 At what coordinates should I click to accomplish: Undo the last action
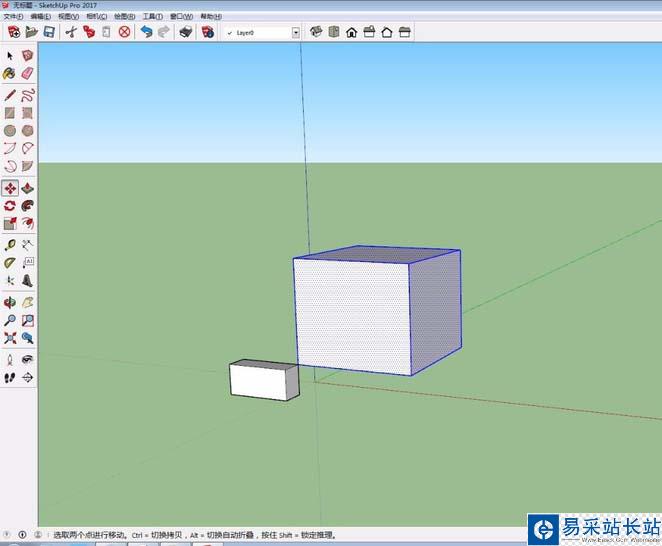coord(146,32)
